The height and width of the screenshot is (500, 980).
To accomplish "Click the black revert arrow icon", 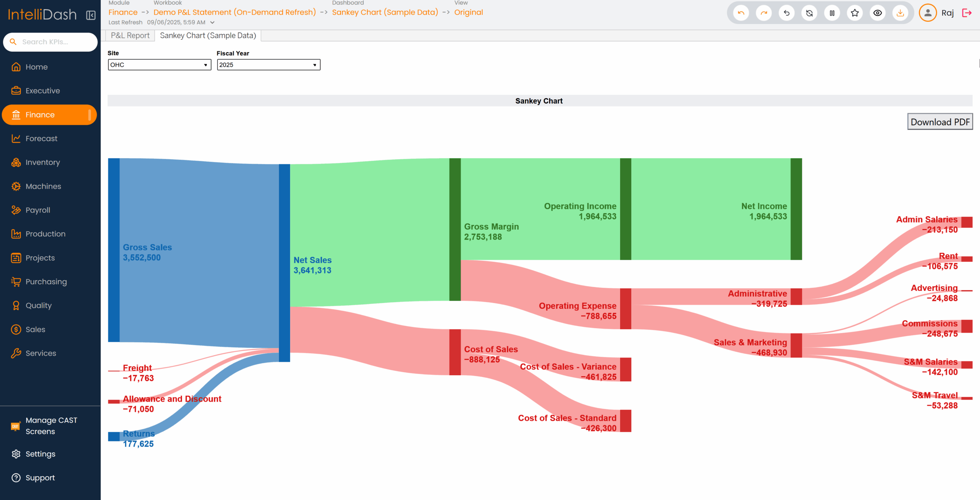I will click(786, 13).
